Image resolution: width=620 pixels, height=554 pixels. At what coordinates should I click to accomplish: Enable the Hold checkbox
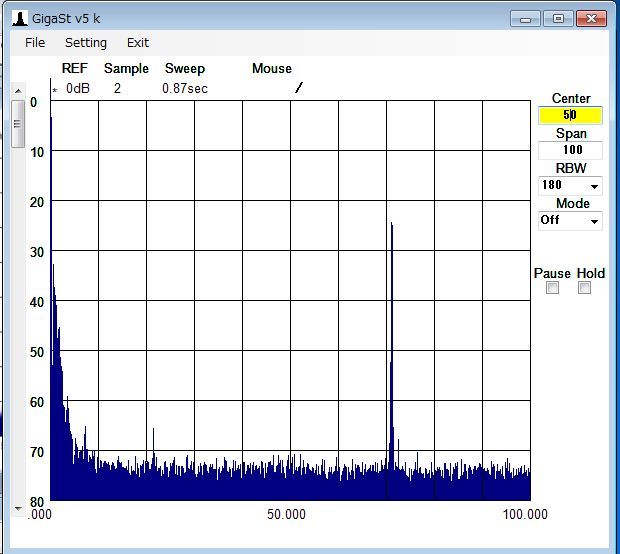coord(584,287)
